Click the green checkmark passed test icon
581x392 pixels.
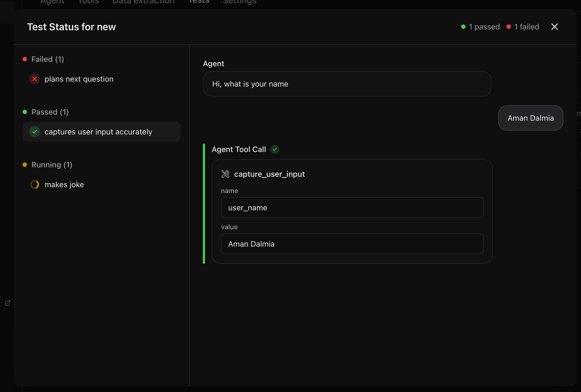[35, 132]
